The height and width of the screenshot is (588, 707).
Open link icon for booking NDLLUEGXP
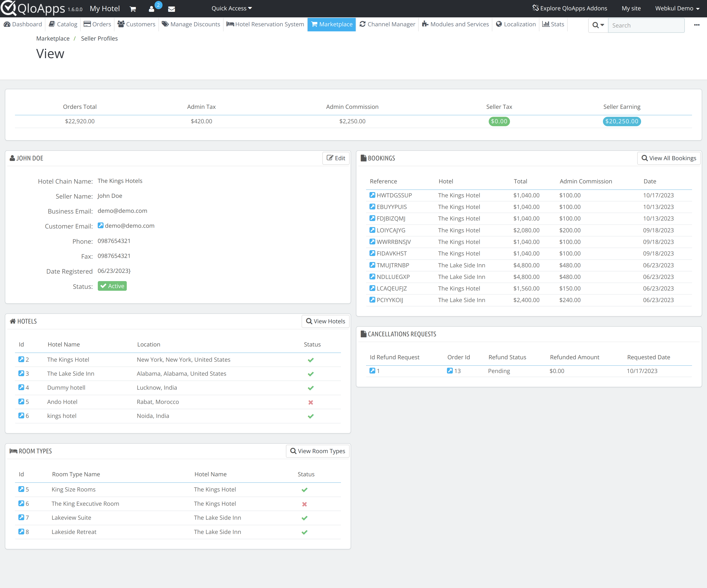point(372,277)
